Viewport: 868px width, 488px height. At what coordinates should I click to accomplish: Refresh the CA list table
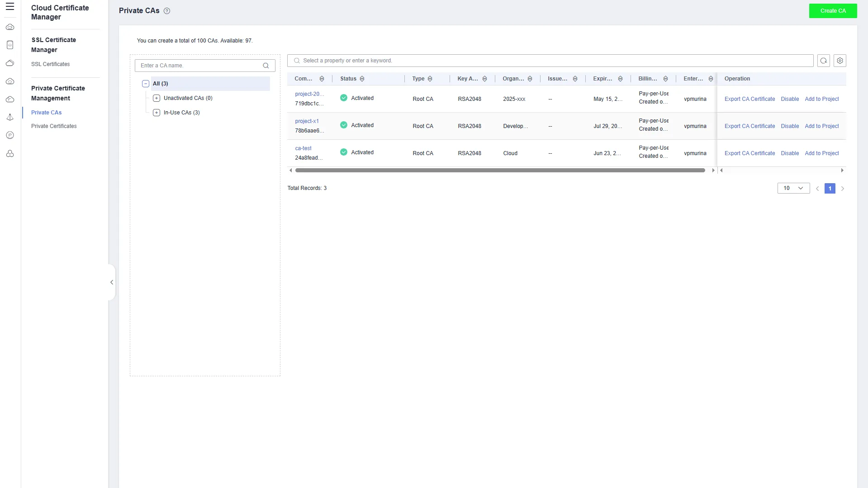click(824, 61)
